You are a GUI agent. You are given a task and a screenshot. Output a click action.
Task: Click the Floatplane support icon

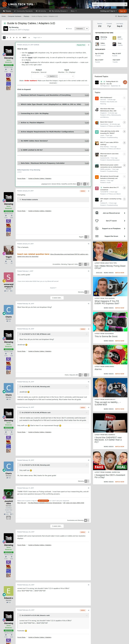97,229
